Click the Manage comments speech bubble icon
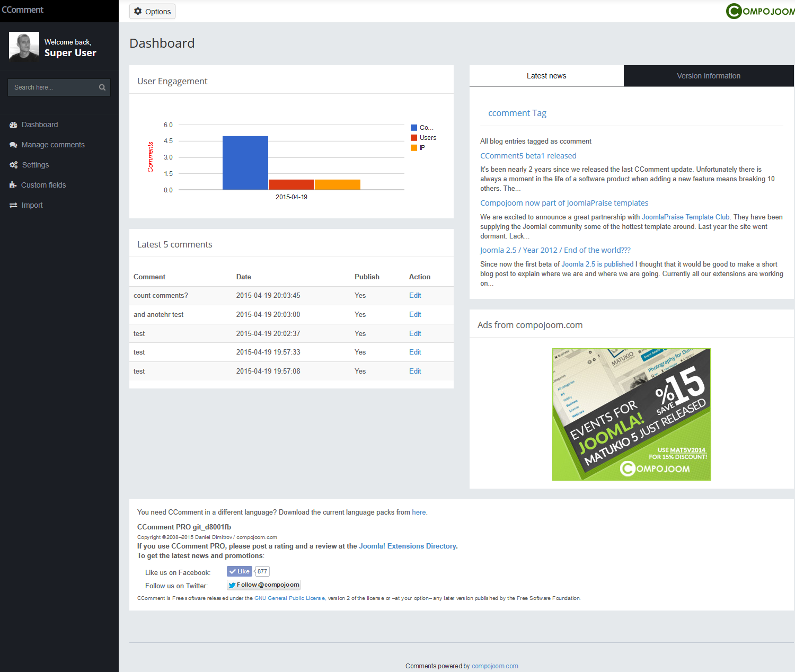The width and height of the screenshot is (795, 672). click(x=13, y=145)
